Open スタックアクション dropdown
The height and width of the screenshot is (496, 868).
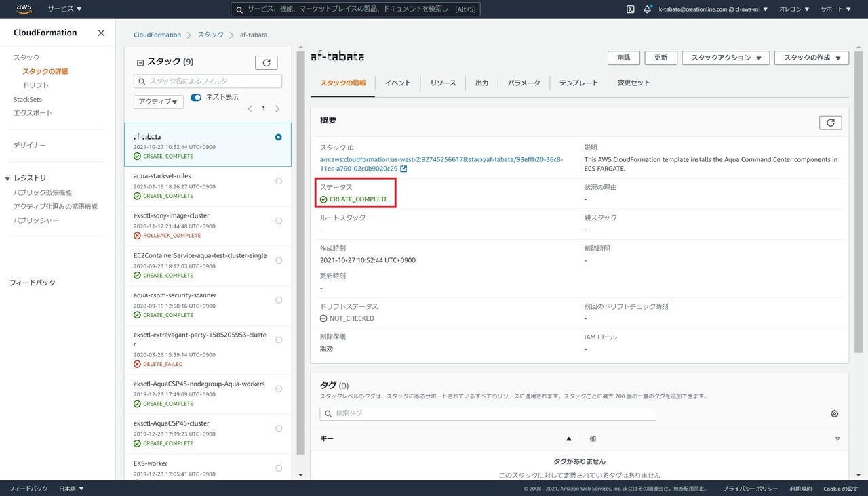pos(726,58)
